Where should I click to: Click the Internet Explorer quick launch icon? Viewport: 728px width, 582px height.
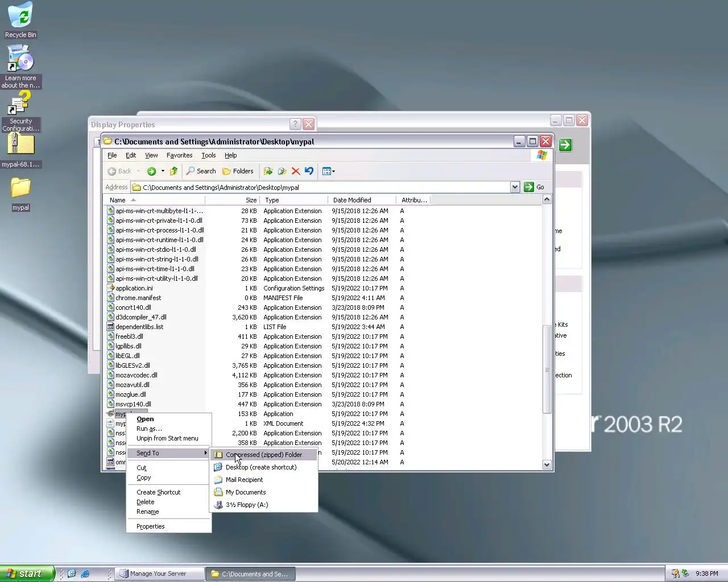[85, 573]
